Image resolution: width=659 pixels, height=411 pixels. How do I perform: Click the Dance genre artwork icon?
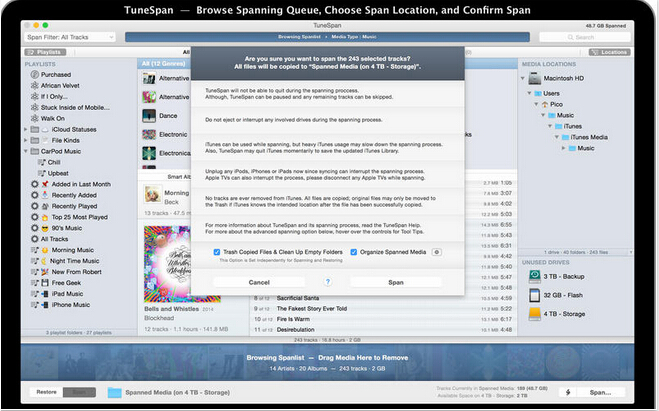[149, 116]
